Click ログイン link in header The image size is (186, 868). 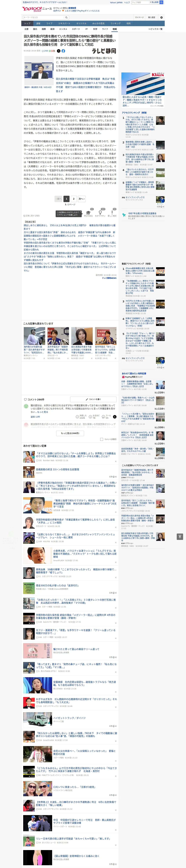click(x=57, y=11)
